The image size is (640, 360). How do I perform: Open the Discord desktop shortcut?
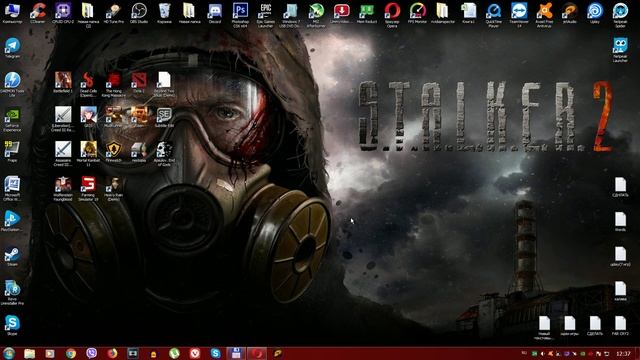coord(215,13)
